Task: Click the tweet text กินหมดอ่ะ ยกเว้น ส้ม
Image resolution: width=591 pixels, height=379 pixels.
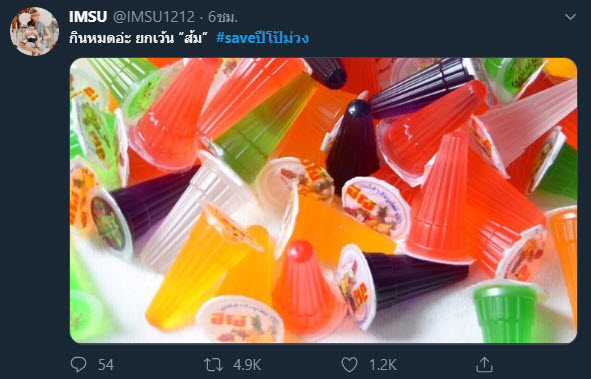Action: pyautogui.click(x=139, y=38)
